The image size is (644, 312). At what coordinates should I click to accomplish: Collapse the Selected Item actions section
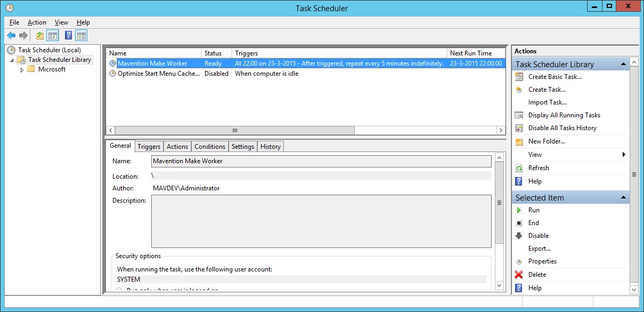623,198
